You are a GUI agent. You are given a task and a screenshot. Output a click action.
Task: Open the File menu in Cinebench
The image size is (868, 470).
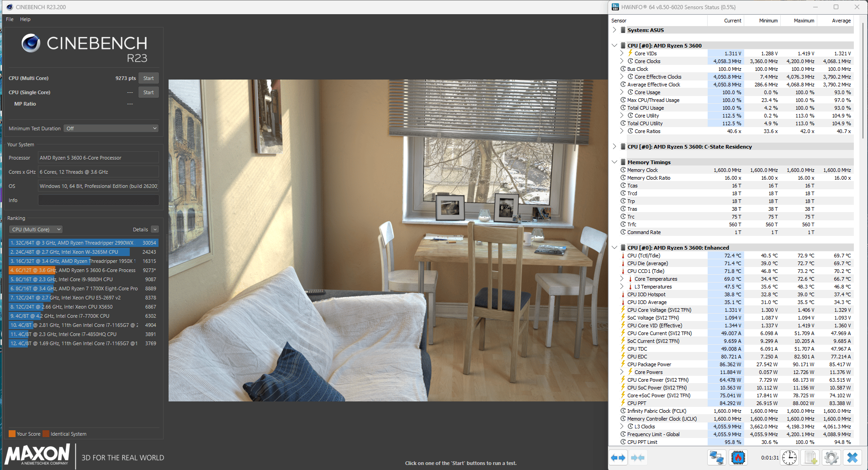(x=10, y=19)
